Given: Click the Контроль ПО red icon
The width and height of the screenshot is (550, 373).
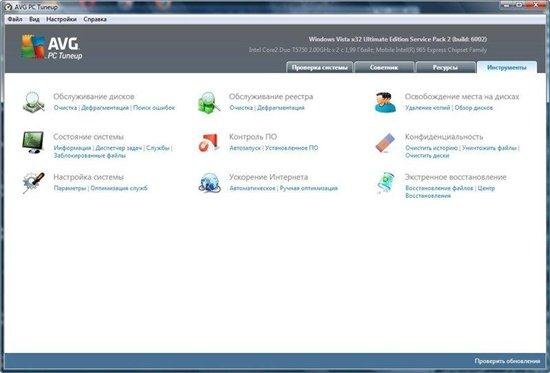Looking at the screenshot, I should click(209, 142).
